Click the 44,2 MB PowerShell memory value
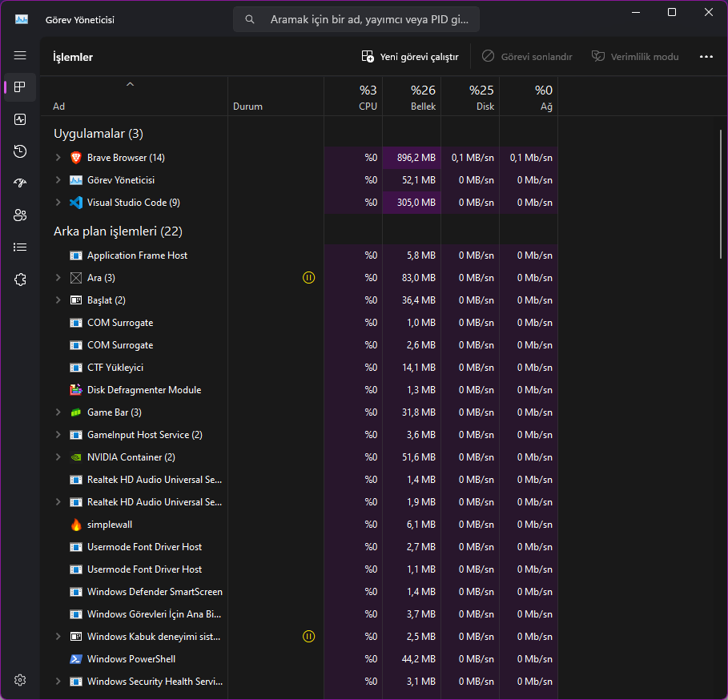 [418, 659]
